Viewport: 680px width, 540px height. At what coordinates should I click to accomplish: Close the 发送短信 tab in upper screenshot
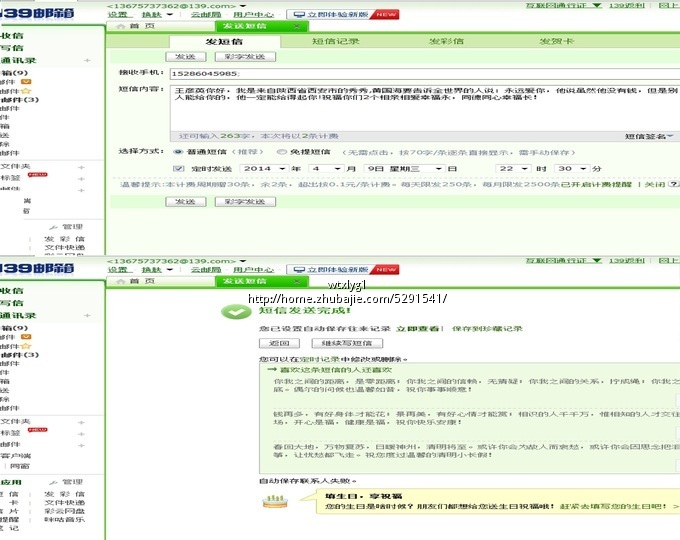tap(297, 26)
